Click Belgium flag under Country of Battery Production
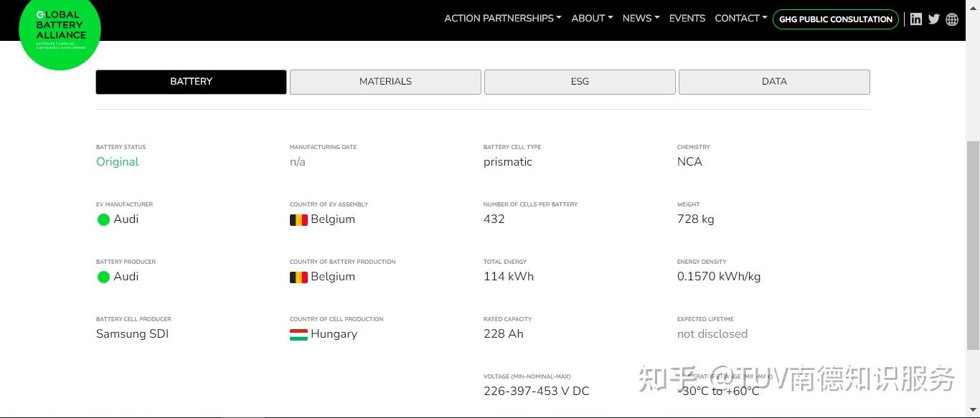Screen dimensions: 980x418 coord(298,277)
